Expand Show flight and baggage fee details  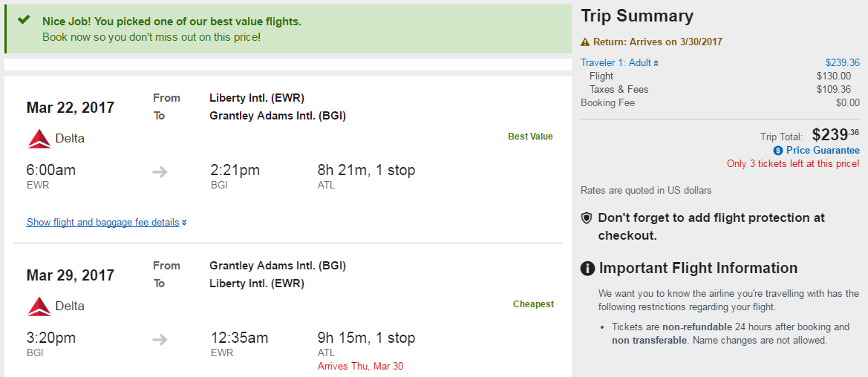(106, 222)
